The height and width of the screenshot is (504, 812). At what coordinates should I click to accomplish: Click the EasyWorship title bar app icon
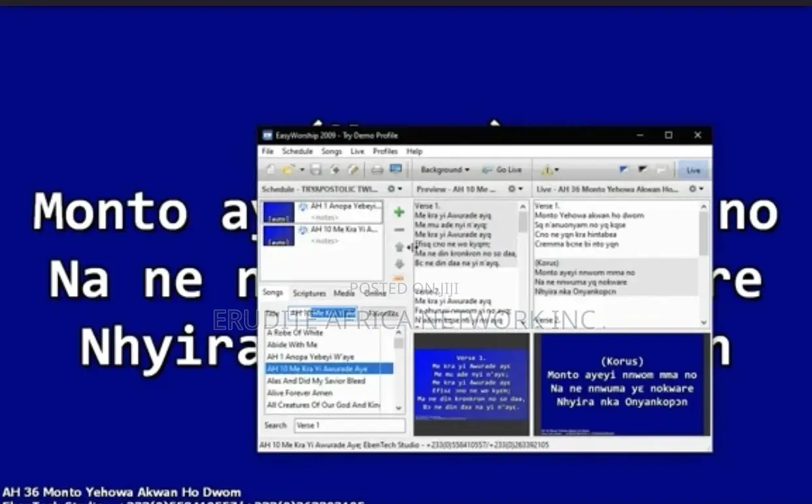267,135
